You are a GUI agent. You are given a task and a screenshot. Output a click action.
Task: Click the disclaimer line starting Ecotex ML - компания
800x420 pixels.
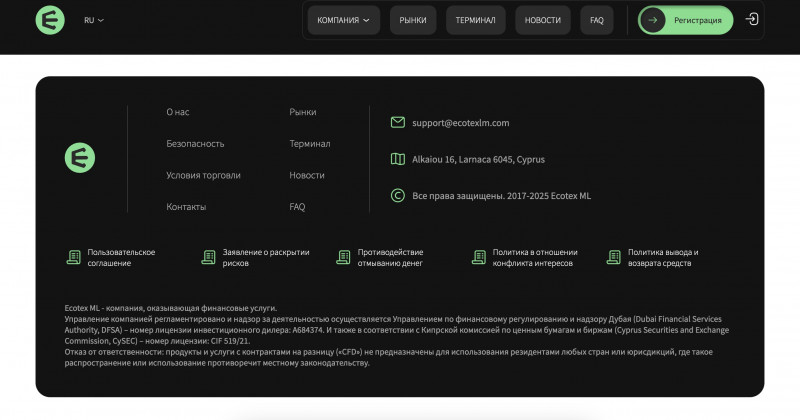click(170, 308)
